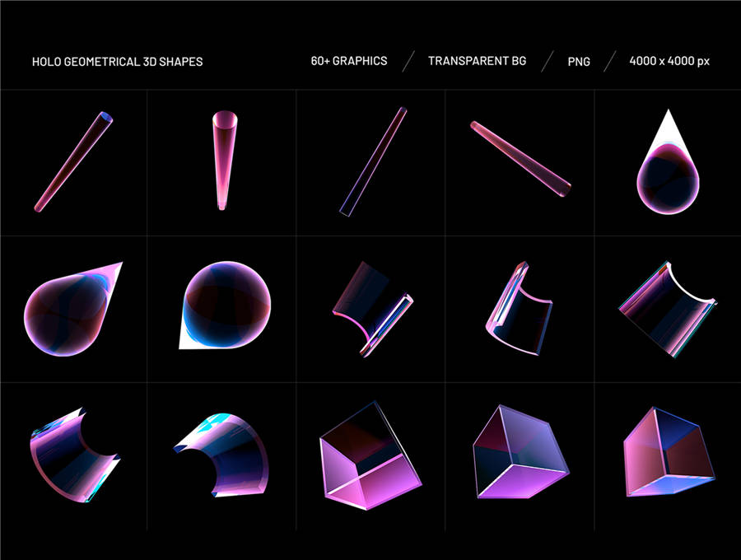Click the "60+ GRAPHICS" label
This screenshot has height=560, width=741.
coord(349,61)
